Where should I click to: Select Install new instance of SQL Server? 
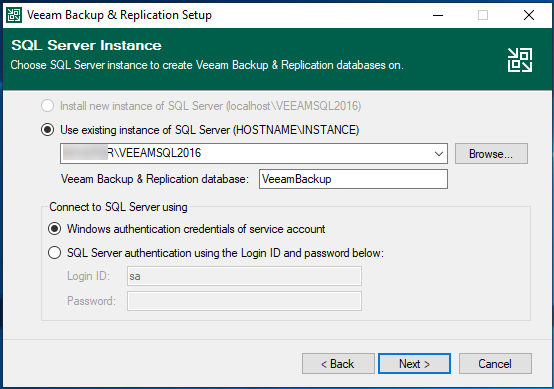click(x=47, y=106)
